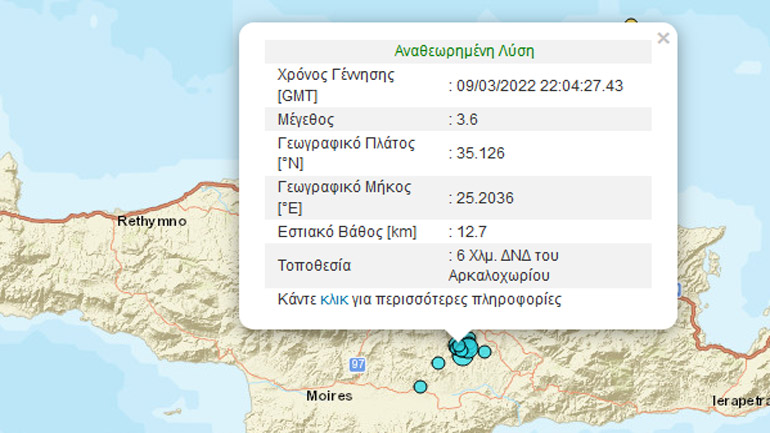
Task: Click the 'Αναθεωρημένη Λύση' heading
Action: (464, 51)
